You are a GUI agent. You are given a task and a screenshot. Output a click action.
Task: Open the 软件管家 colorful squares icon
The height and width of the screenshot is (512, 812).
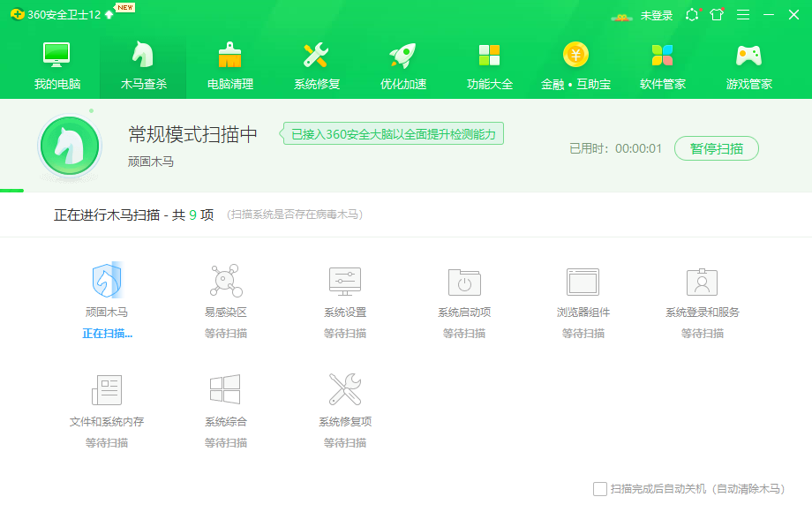point(662,56)
